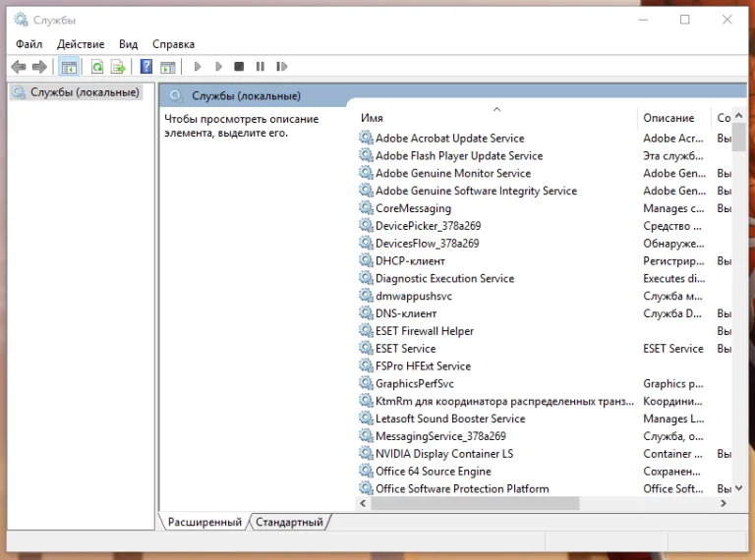Click gear icon beside Letasoft Sound Booster Service
The image size is (755, 560).
[x=366, y=419]
